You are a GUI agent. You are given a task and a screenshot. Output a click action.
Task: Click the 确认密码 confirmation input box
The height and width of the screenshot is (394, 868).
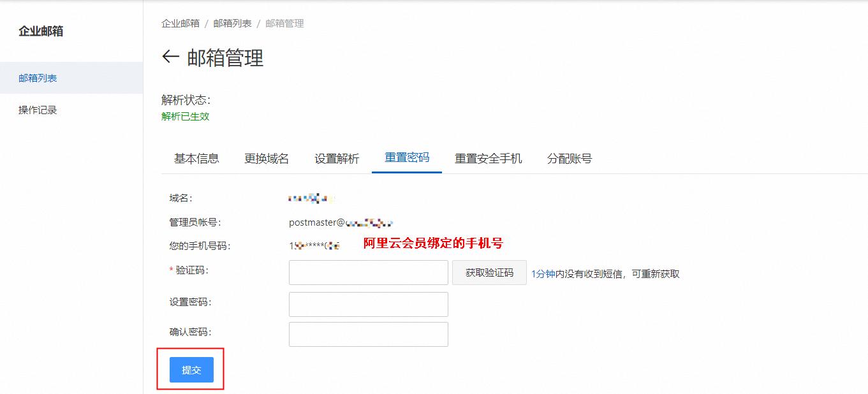coord(368,334)
